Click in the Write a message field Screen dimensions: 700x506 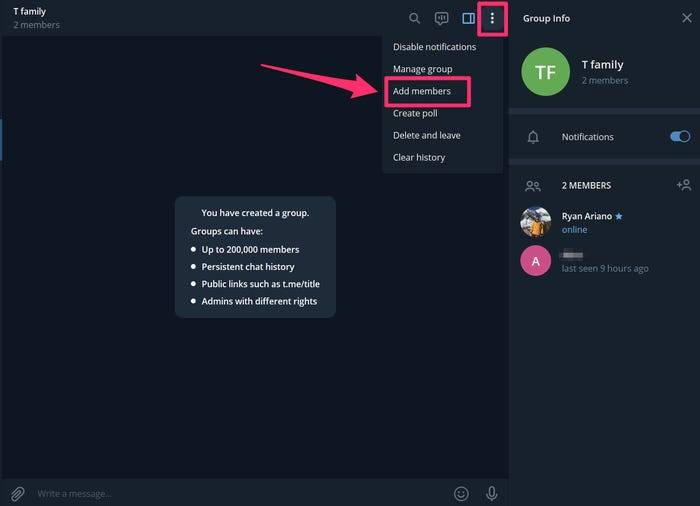pyautogui.click(x=230, y=493)
